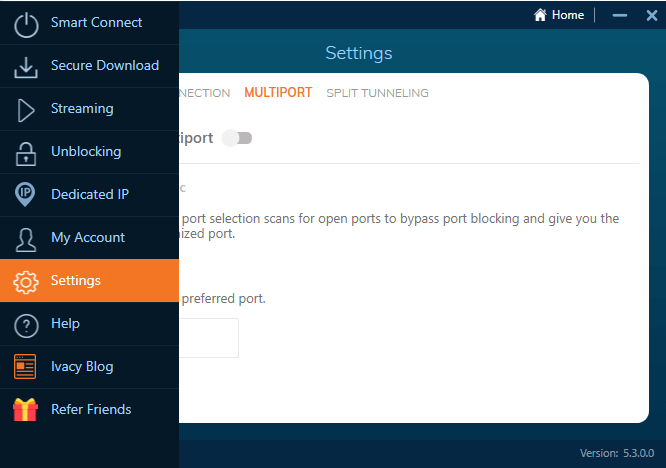Click the My Account person icon
666x468 pixels.
(x=25, y=240)
